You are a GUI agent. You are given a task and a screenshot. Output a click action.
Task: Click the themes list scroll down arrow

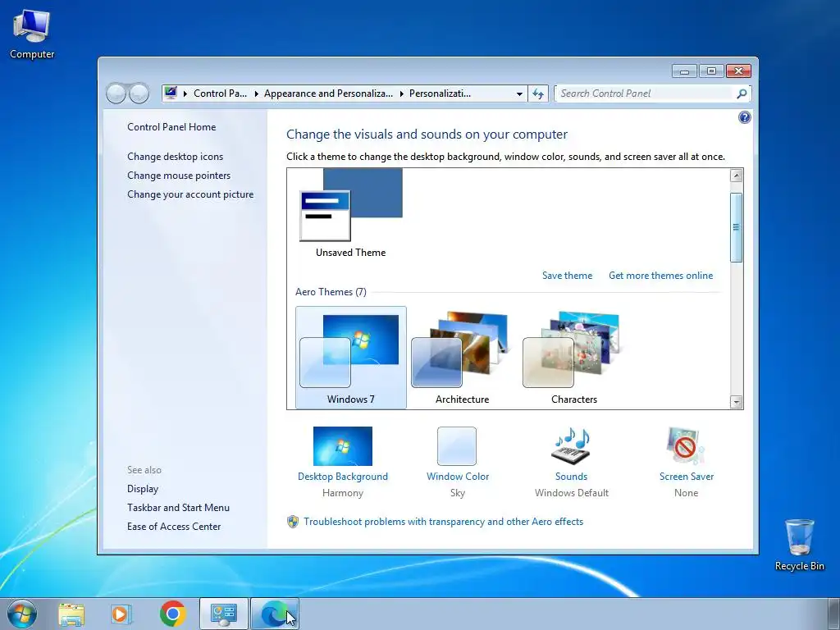point(736,402)
